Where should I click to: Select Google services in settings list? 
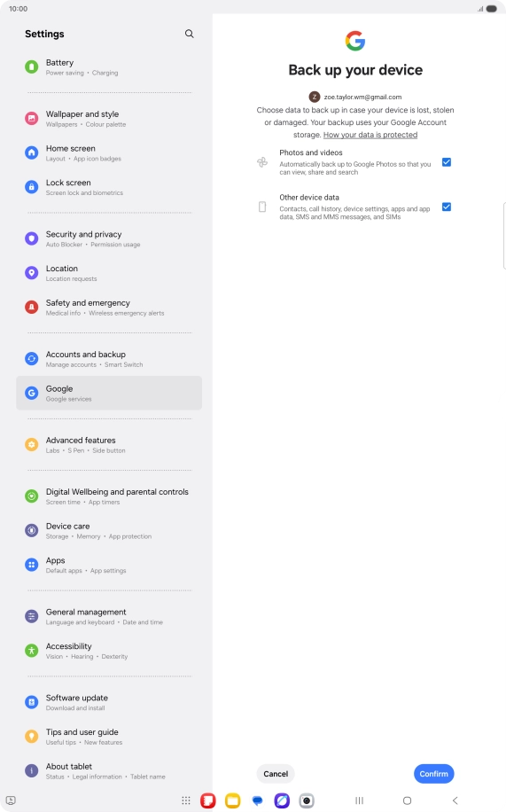(x=109, y=393)
